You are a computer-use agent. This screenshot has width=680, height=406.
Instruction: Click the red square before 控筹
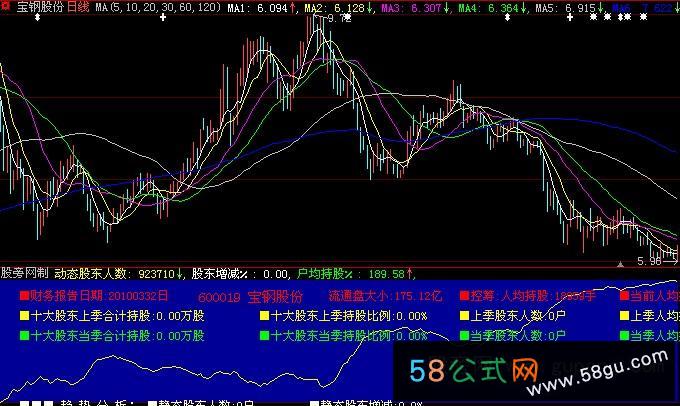pyautogui.click(x=464, y=296)
